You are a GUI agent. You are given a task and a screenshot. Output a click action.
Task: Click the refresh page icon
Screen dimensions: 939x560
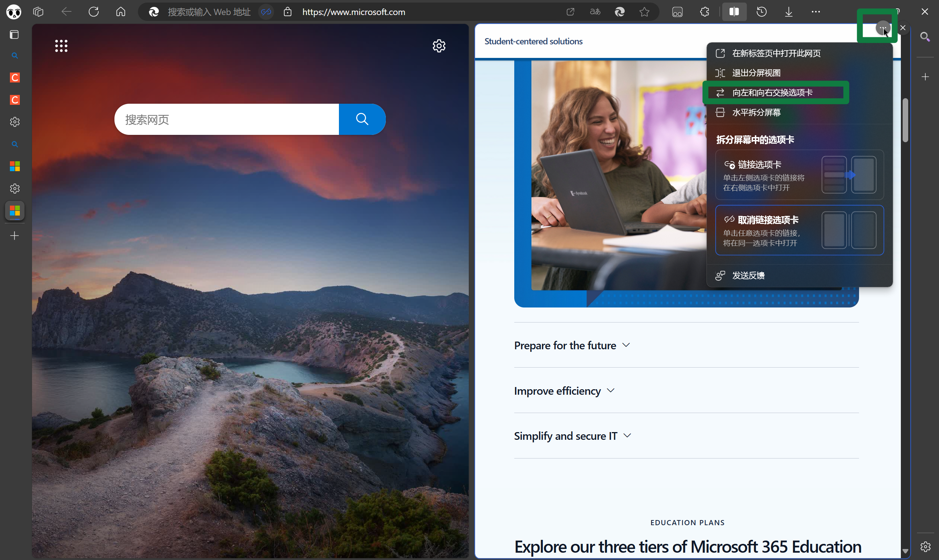pos(94,12)
